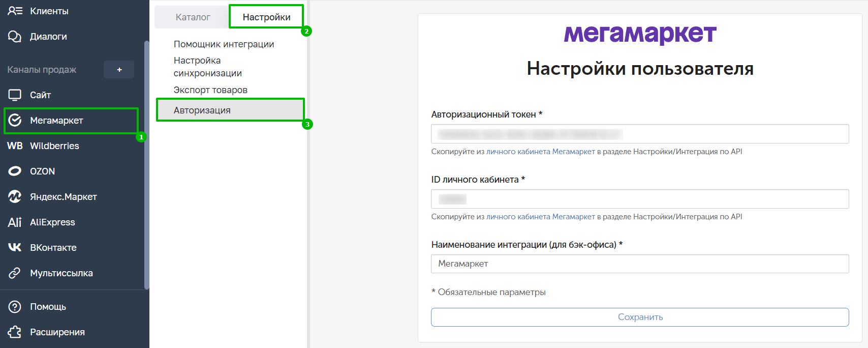Viewport: 868px width, 348px height.
Task: Open личного кабинета Мегамаркет link under token field
Action: point(541,152)
